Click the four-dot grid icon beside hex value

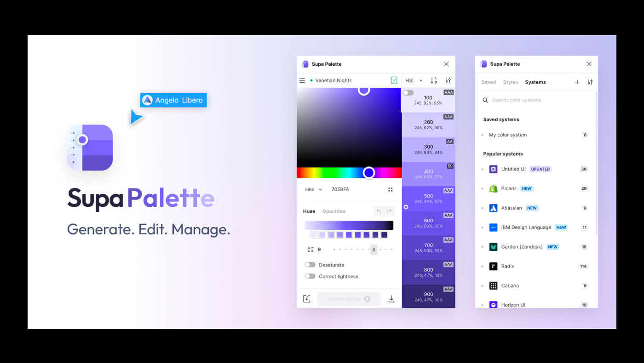tap(390, 189)
